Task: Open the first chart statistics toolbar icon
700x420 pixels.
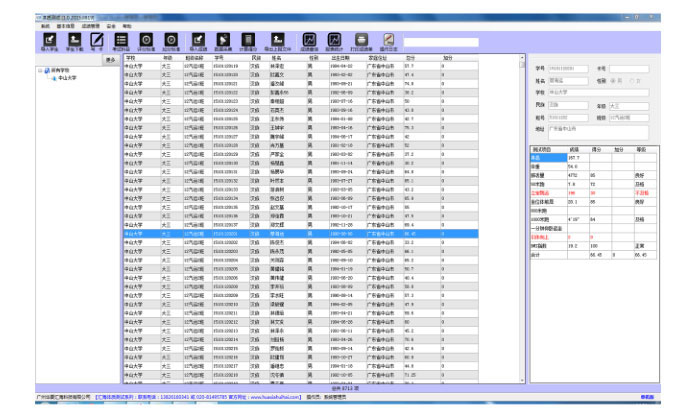Action: pos(308,39)
